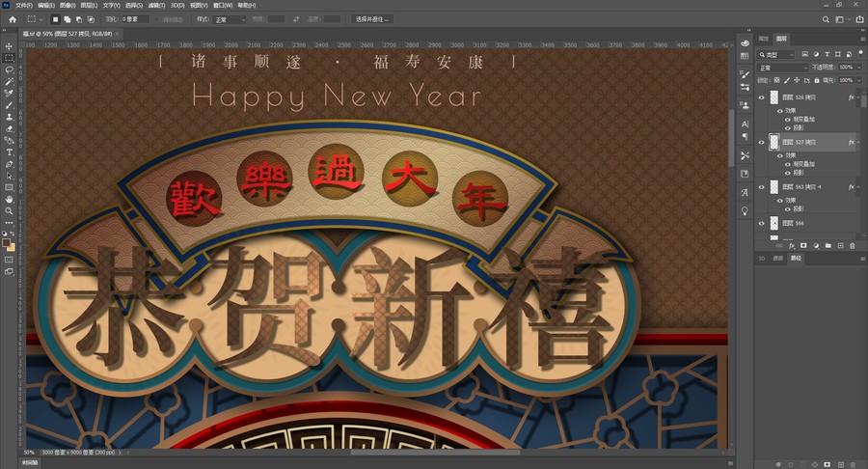The width and height of the screenshot is (868, 469).
Task: Toggle Quick Mask mode icon
Action: [9, 260]
